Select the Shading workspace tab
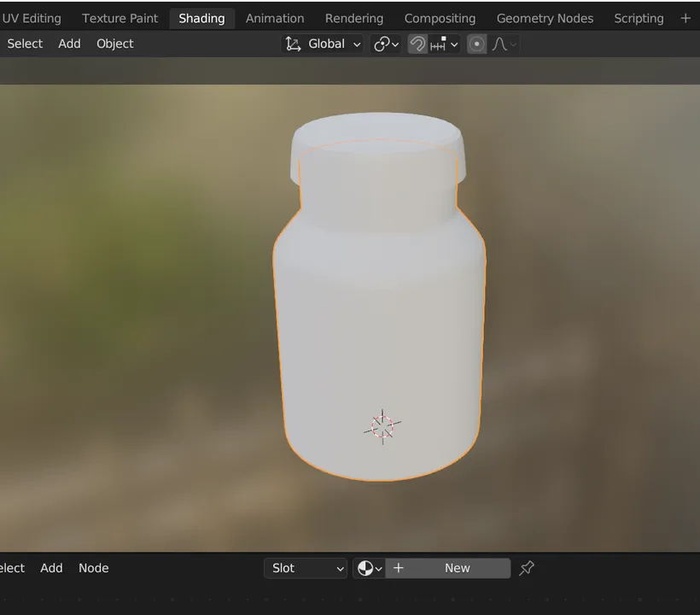Viewport: 700px width, 615px height. pyautogui.click(x=201, y=18)
